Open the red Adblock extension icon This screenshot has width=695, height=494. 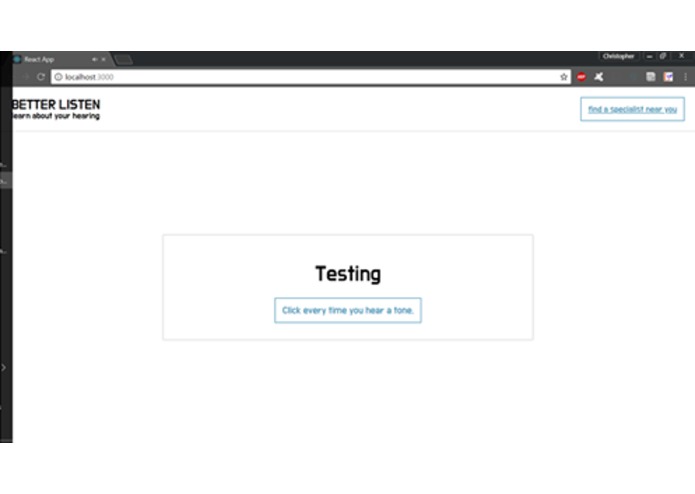tap(581, 77)
